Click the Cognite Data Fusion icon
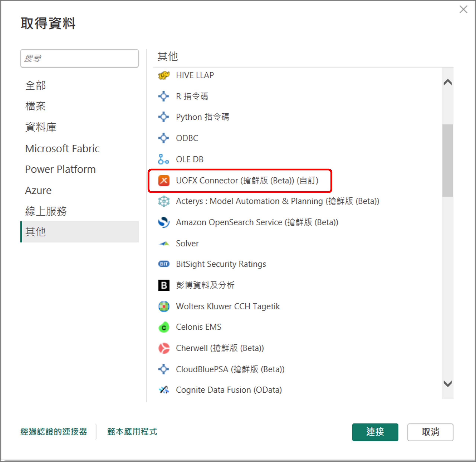The width and height of the screenshot is (476, 462). click(164, 390)
